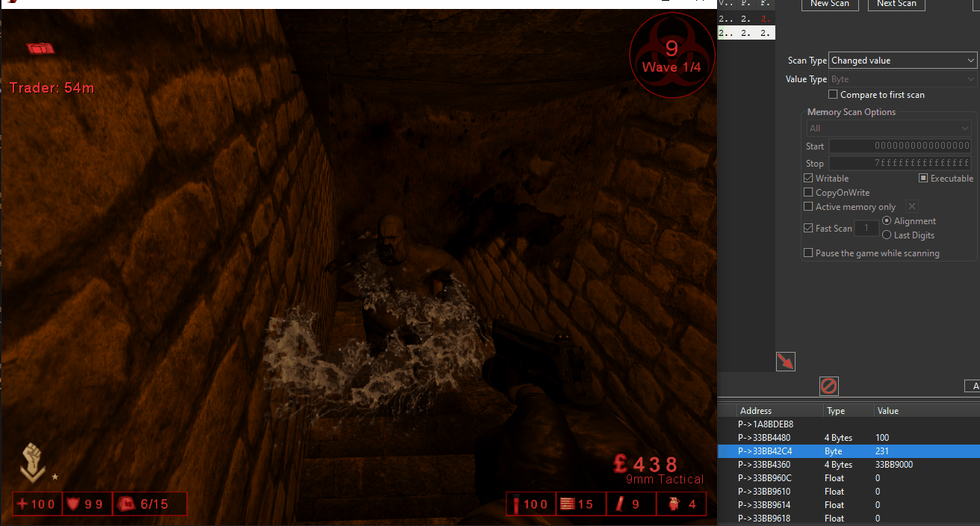The image size is (980, 526).
Task: Select address row P->33BB4480
Action: (763, 438)
